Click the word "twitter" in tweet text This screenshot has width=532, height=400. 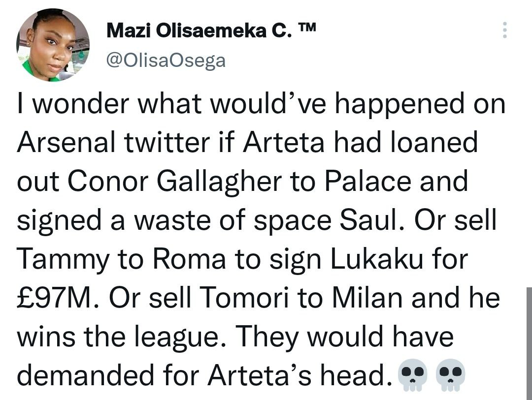(166, 143)
